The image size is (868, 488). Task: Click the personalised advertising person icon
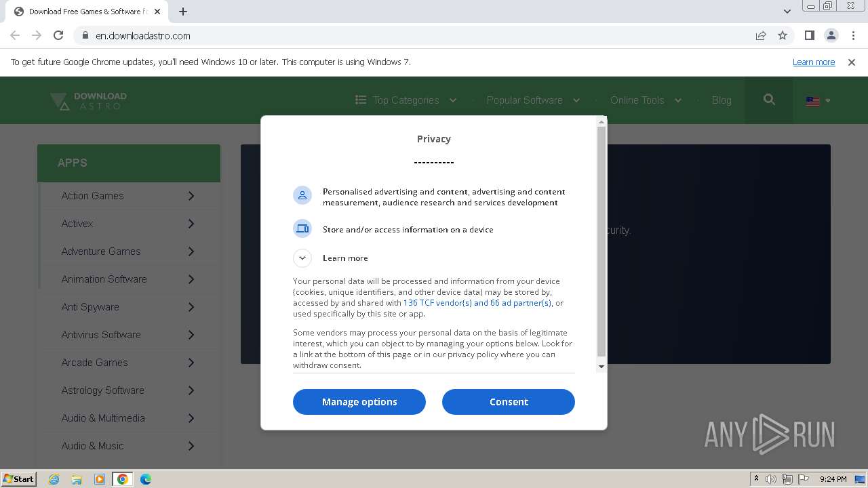point(302,195)
